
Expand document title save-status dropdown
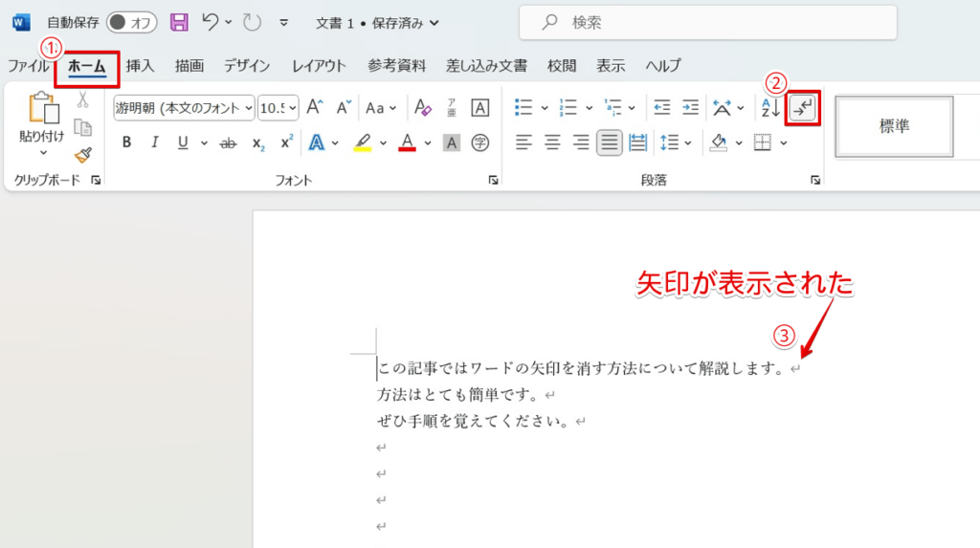pyautogui.click(x=434, y=23)
